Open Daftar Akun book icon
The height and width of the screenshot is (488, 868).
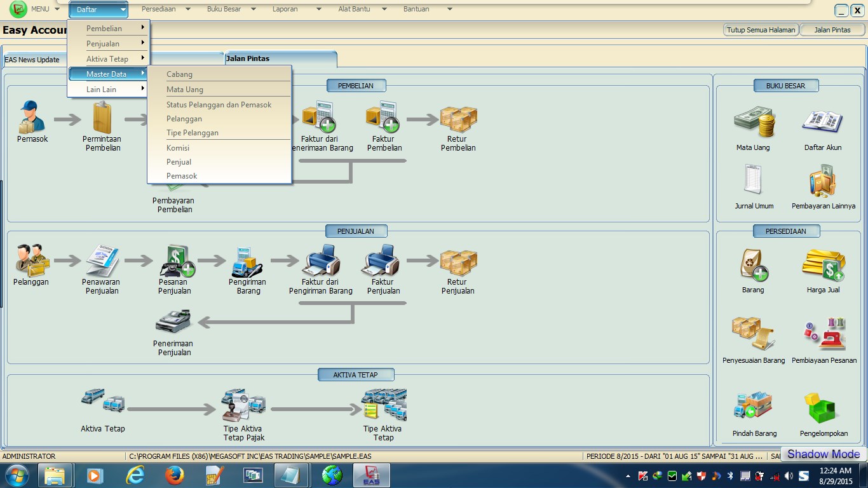pos(822,121)
